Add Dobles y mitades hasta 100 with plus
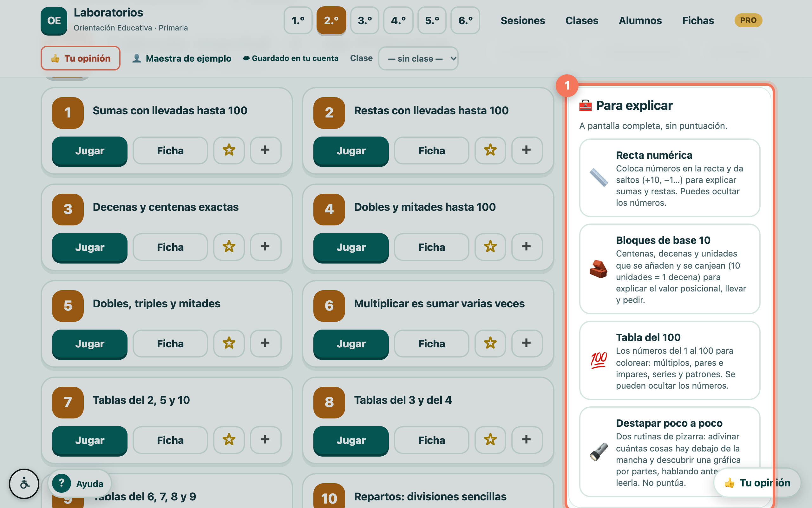The width and height of the screenshot is (812, 508). coord(527,247)
